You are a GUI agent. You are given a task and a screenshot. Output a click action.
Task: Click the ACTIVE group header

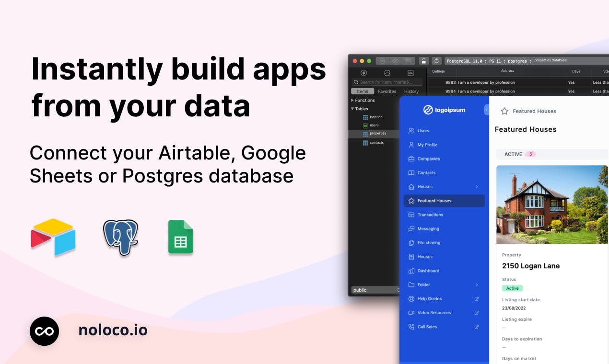(552, 154)
